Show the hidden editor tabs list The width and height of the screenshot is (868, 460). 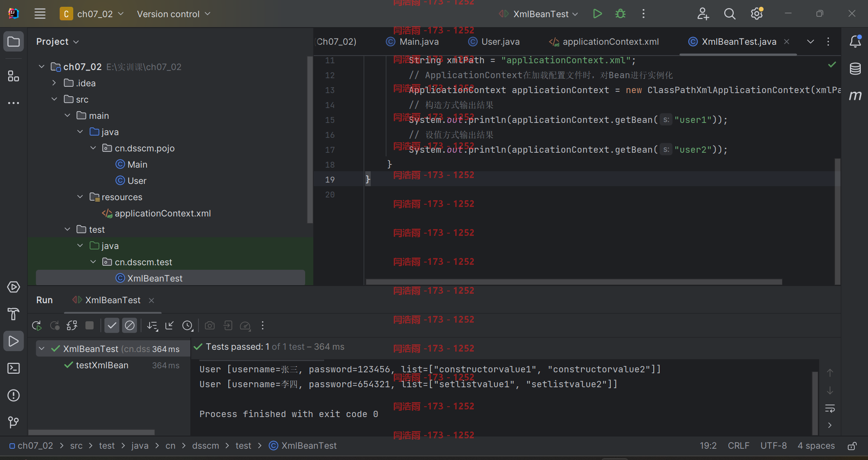811,42
